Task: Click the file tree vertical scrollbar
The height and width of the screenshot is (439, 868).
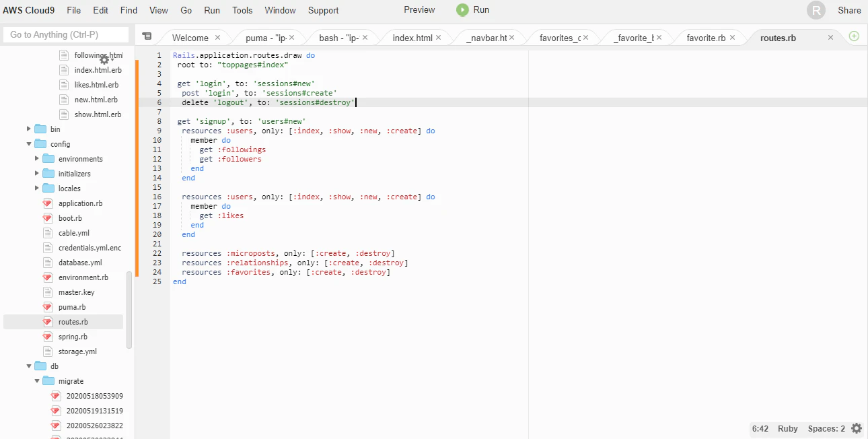Action: point(129,311)
